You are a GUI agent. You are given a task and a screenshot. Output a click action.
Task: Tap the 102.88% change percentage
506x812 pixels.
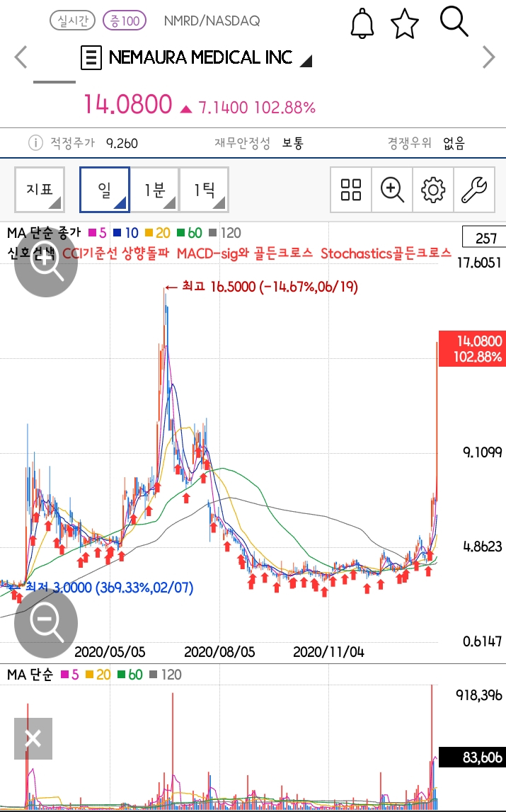click(x=285, y=107)
